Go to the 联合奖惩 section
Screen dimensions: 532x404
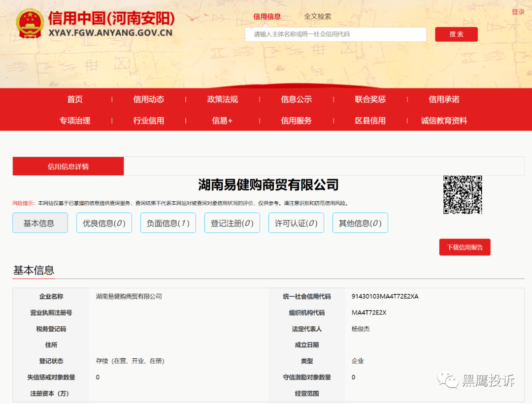pyautogui.click(x=369, y=99)
